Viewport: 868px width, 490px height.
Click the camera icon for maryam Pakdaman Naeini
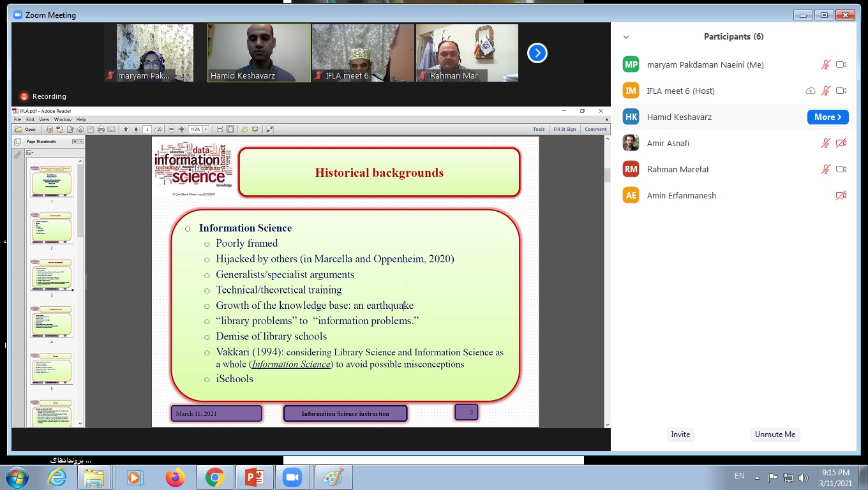point(841,64)
